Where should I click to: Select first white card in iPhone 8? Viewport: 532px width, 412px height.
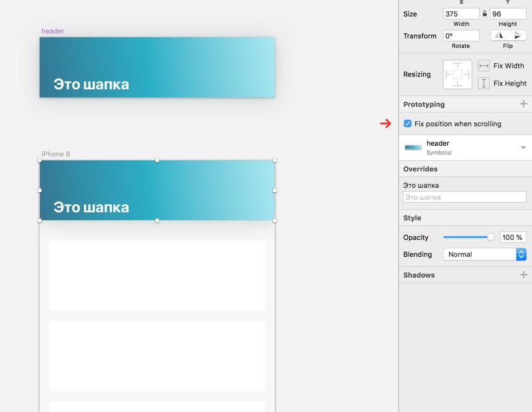pyautogui.click(x=157, y=276)
